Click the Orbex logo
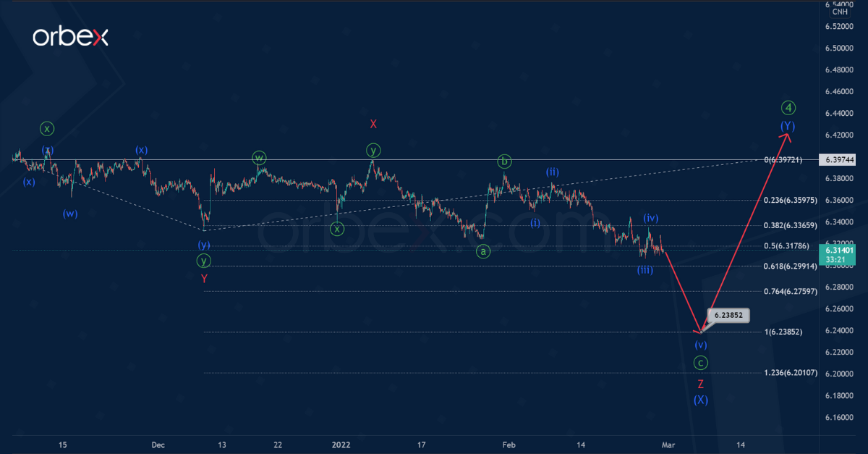This screenshot has height=454, width=868. pyautogui.click(x=70, y=37)
